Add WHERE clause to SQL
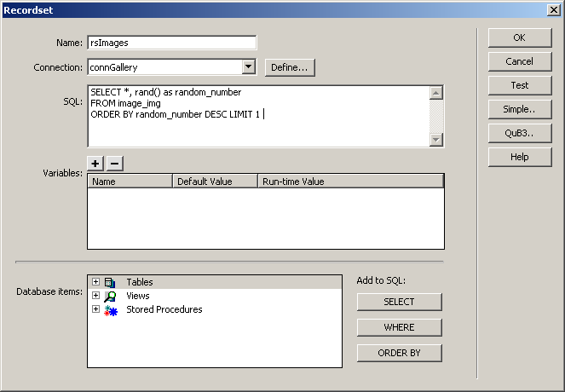The image size is (565, 392). pyautogui.click(x=399, y=327)
